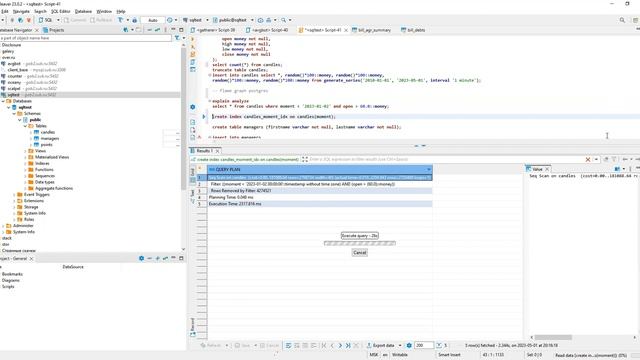Select the Execution Time result row

(320, 204)
